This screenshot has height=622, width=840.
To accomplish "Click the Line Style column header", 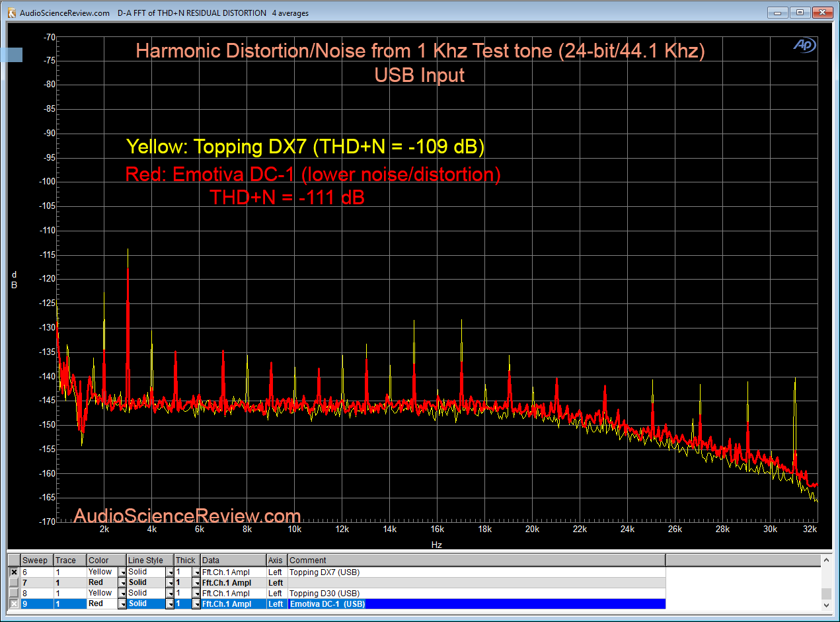I will coord(151,561).
